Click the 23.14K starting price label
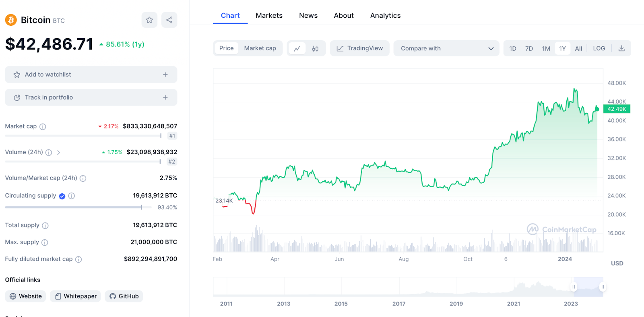This screenshot has width=644, height=317. (224, 201)
